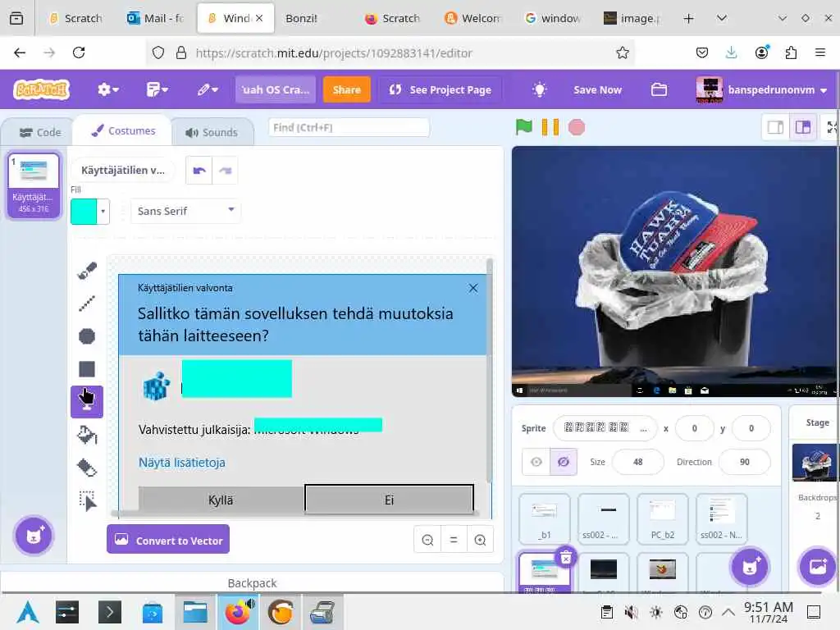Delete the selected sprite with trash icon
Image resolution: width=840 pixels, height=630 pixels.
pyautogui.click(x=566, y=558)
